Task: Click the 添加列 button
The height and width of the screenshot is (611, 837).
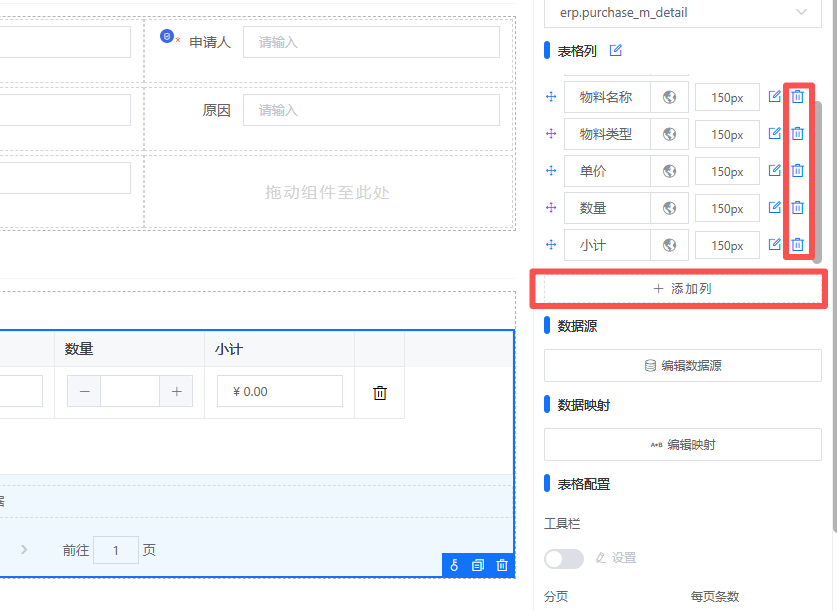Action: click(x=683, y=288)
